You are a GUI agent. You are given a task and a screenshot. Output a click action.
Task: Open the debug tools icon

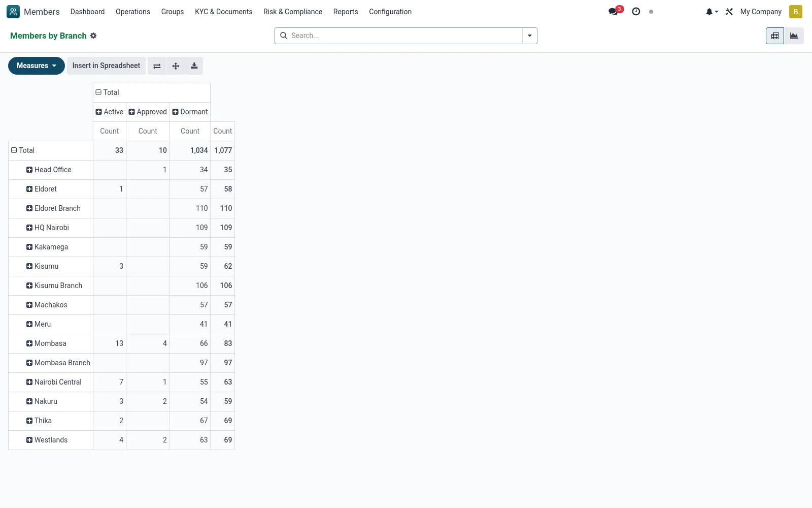pyautogui.click(x=729, y=12)
